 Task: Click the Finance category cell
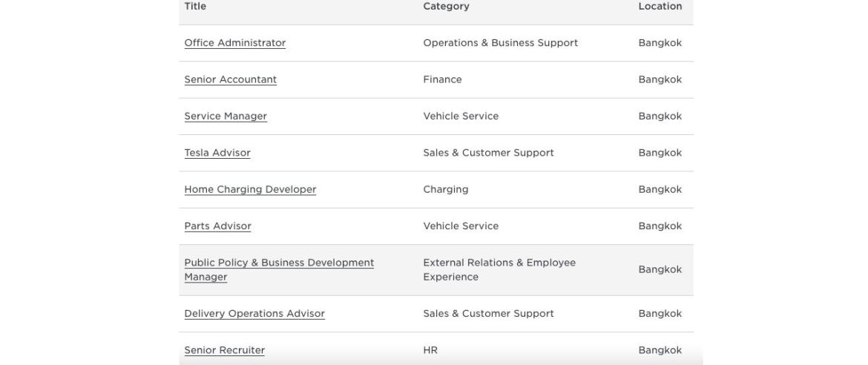(442, 79)
